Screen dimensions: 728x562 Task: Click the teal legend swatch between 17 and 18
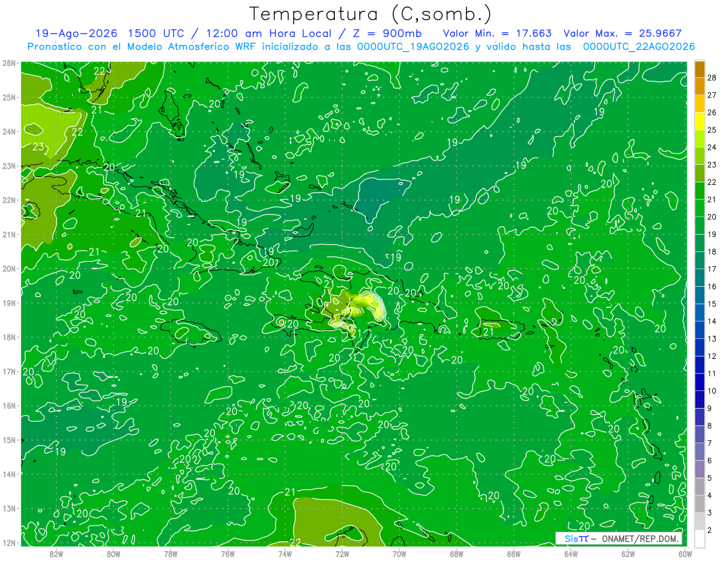coord(699,260)
